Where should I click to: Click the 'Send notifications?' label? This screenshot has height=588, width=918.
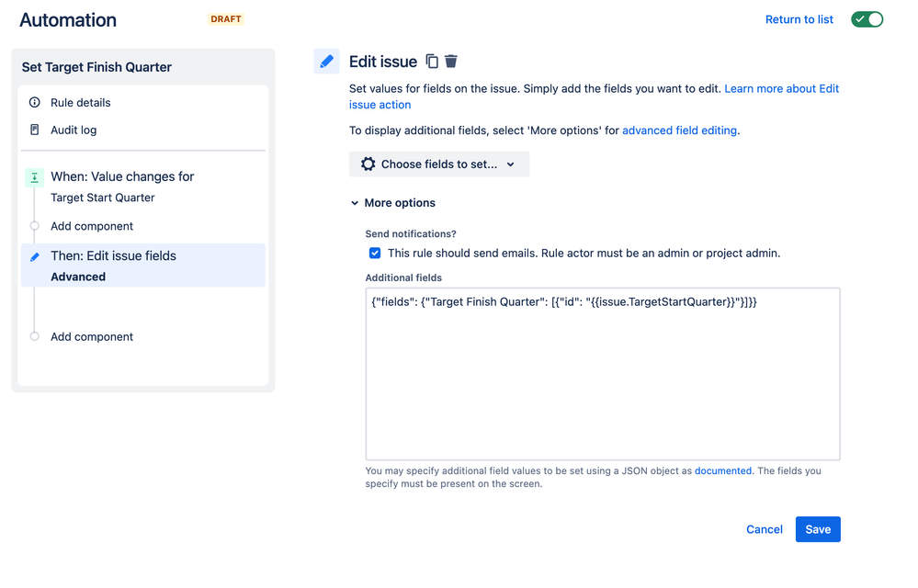[x=411, y=234]
